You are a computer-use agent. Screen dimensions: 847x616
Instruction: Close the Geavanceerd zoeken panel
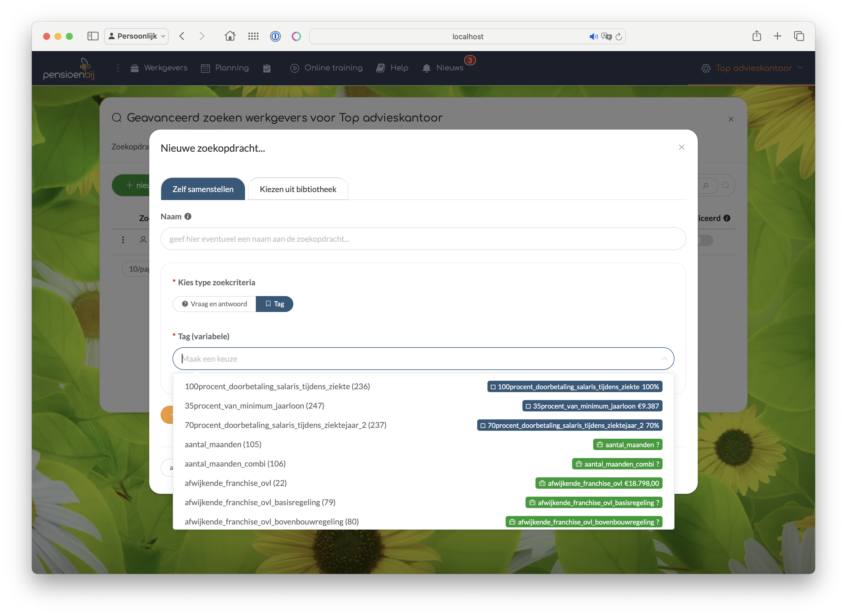pyautogui.click(x=731, y=119)
